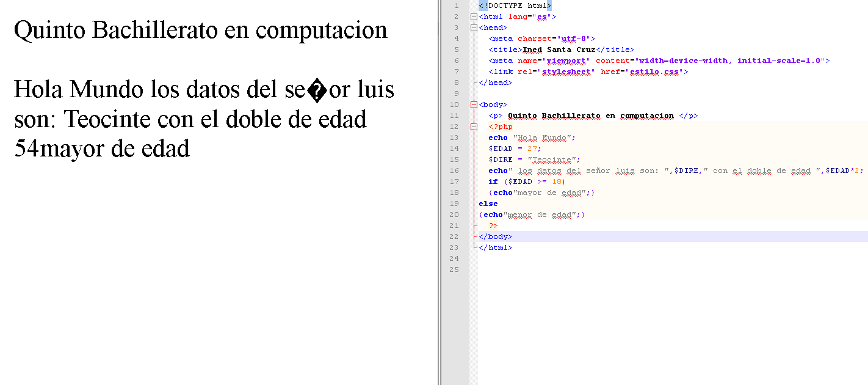
Task: Click the <?php opening tag text
Action: click(501, 127)
